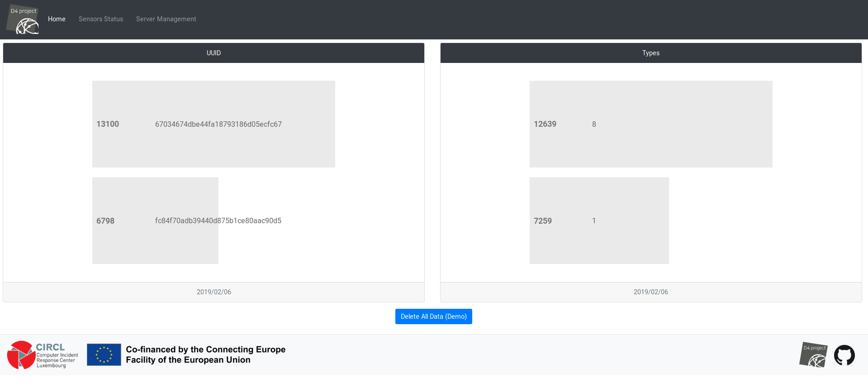Click the Co-financed by Connecting Europe text

[205, 354]
